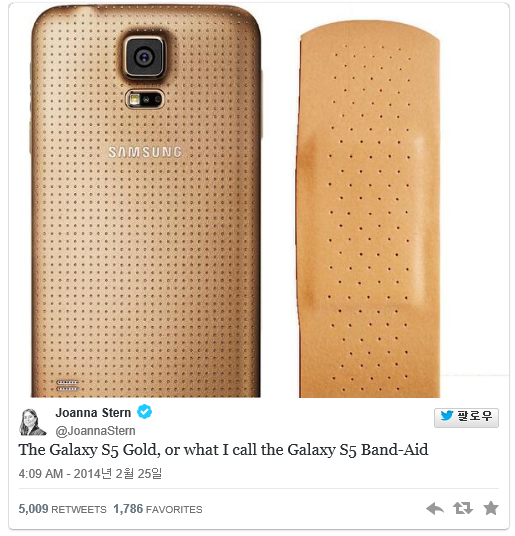Screen dimensions: 515x536
Task: Click the Samsung logo on the phone back
Action: click(145, 152)
